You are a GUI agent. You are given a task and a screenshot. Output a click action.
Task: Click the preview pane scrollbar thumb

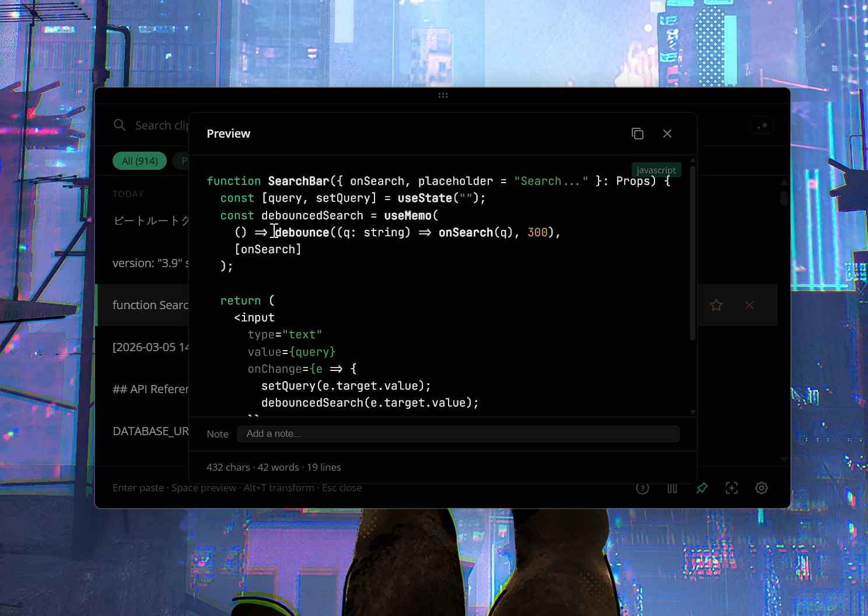point(692,253)
